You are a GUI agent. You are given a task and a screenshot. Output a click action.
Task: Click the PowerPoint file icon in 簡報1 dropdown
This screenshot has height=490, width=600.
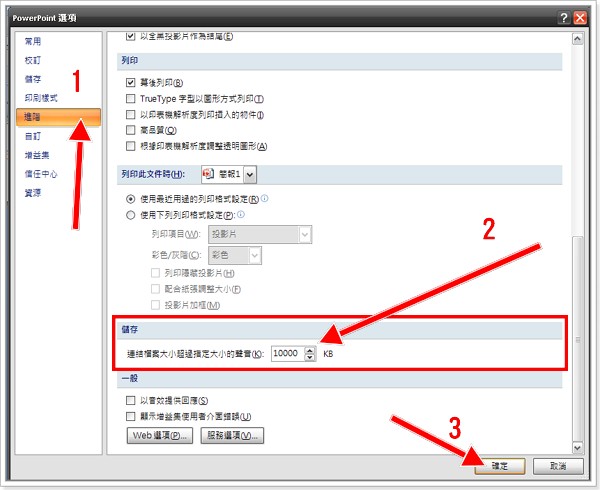[x=208, y=174]
